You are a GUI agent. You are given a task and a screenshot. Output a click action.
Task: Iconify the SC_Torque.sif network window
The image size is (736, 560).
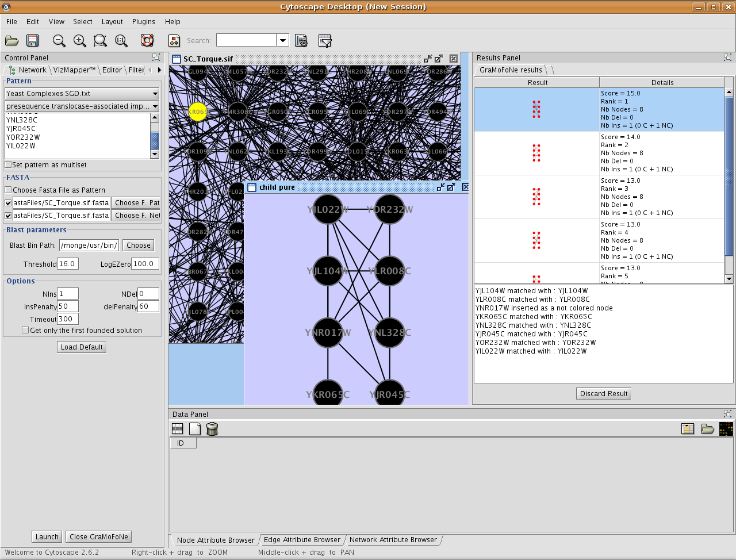428,59
